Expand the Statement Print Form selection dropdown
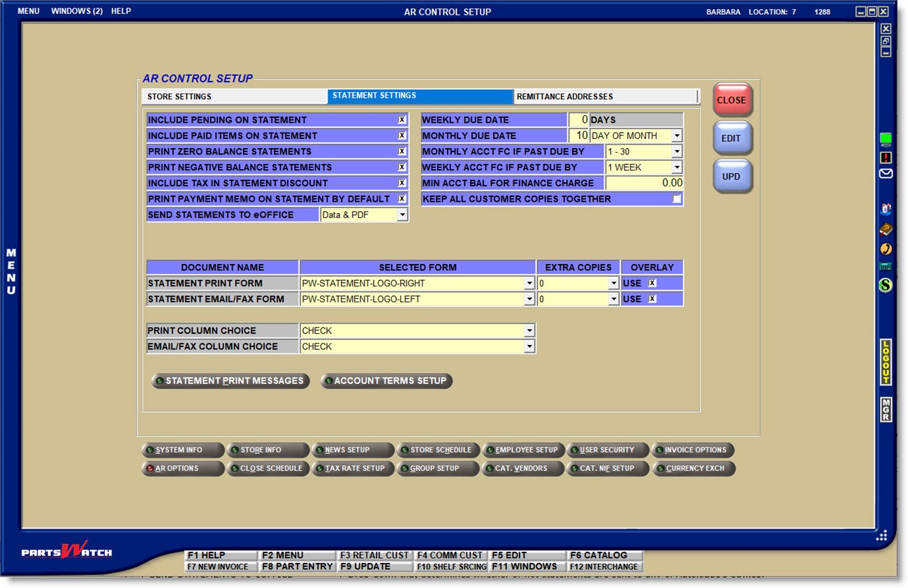Screen dimensions: 908x588 click(529, 284)
